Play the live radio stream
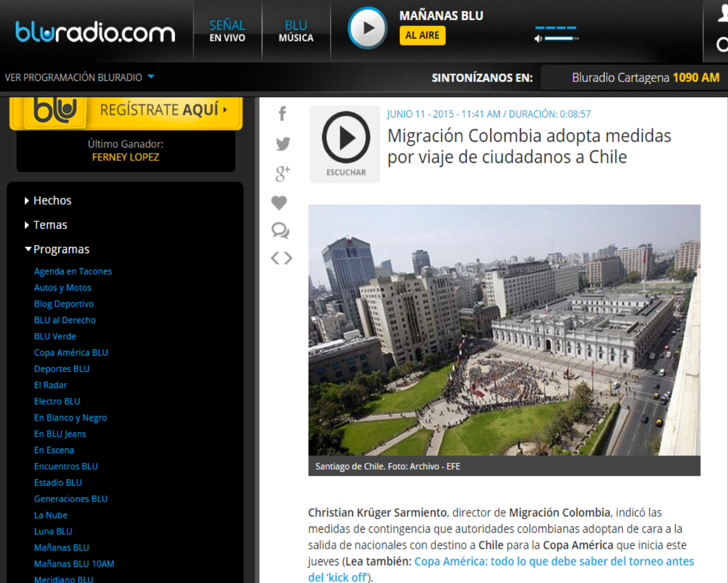The height and width of the screenshot is (583, 728). (x=368, y=27)
